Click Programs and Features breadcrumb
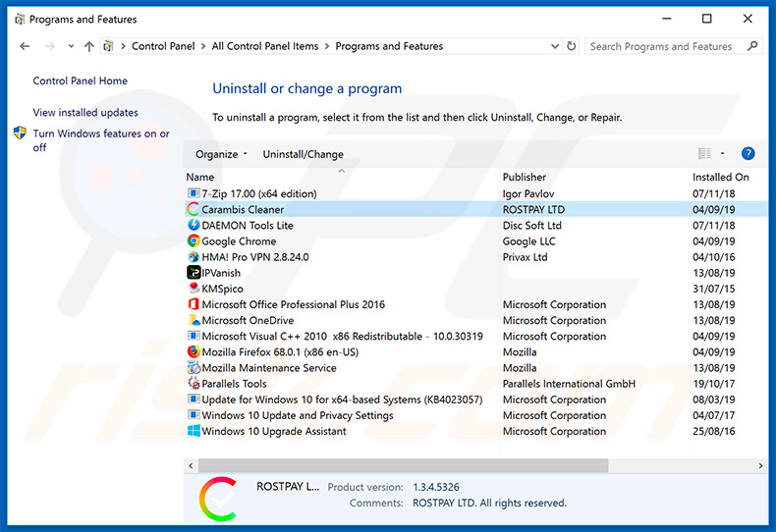 tap(389, 46)
